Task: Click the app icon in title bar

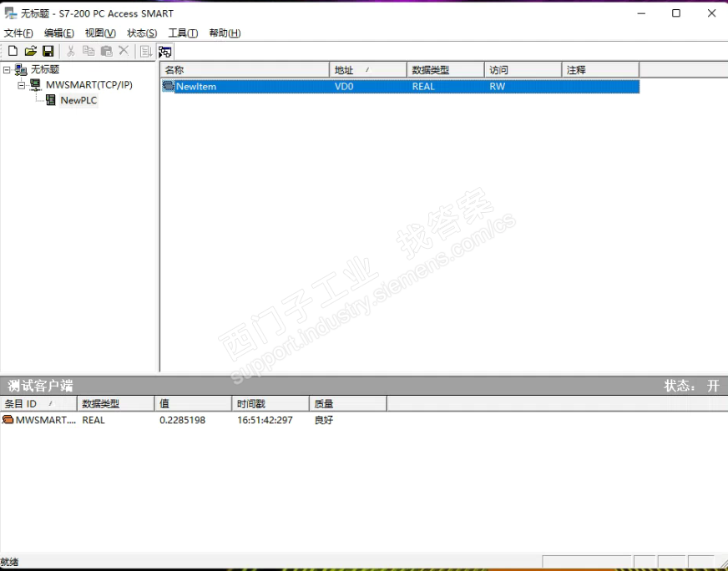Action: (x=11, y=13)
